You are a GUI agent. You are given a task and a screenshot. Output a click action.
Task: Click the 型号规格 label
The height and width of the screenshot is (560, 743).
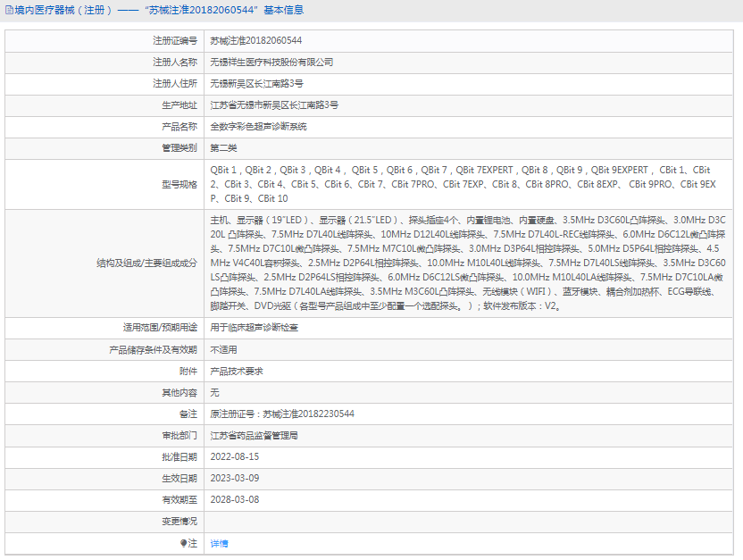click(179, 184)
